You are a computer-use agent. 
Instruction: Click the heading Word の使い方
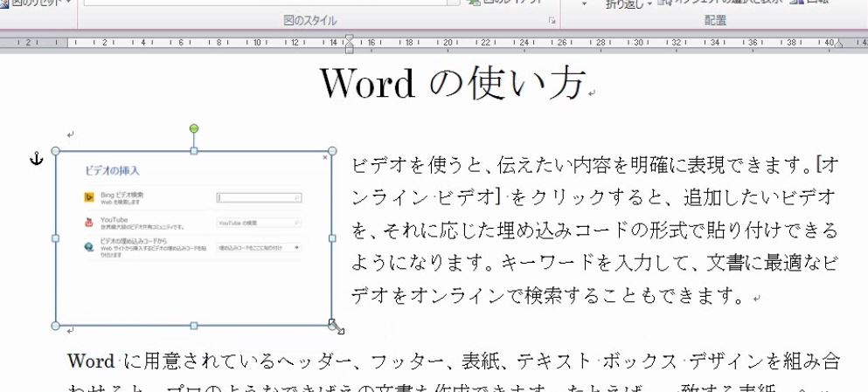point(452,84)
